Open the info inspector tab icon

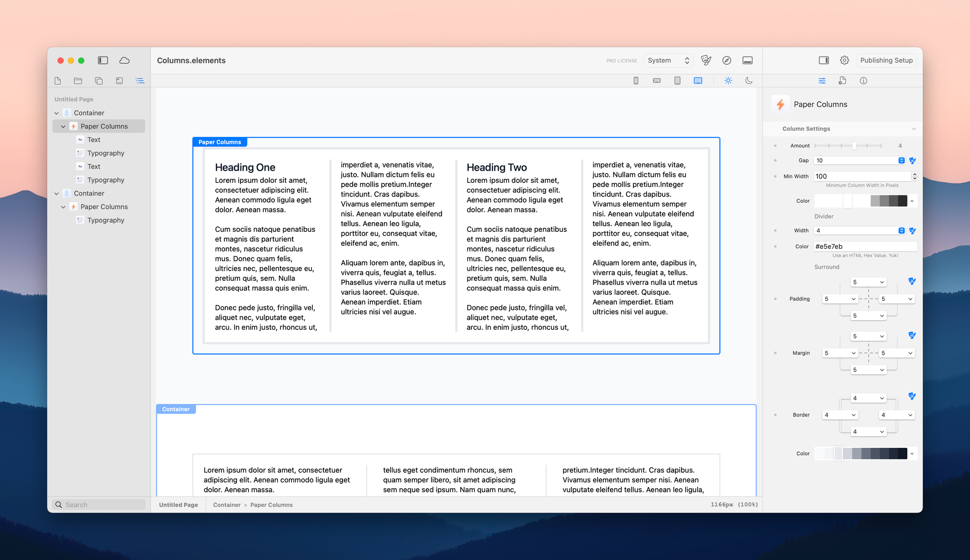[x=863, y=81]
